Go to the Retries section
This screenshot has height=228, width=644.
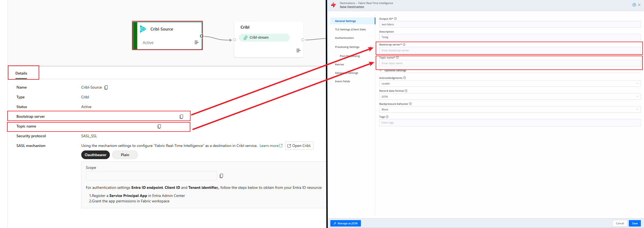[x=340, y=64]
